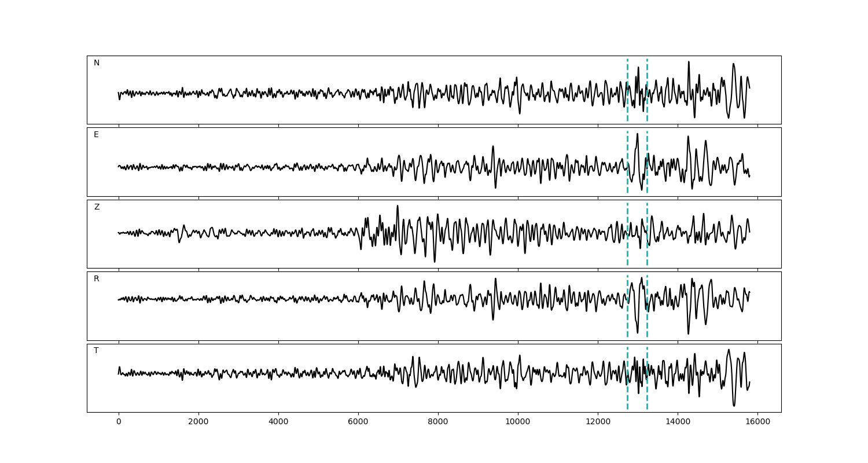
Task: Select the 10000 x-axis tick label
Action: [518, 422]
